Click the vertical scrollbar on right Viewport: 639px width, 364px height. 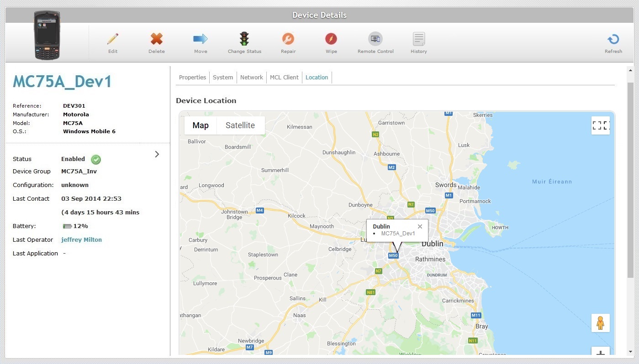(631, 182)
